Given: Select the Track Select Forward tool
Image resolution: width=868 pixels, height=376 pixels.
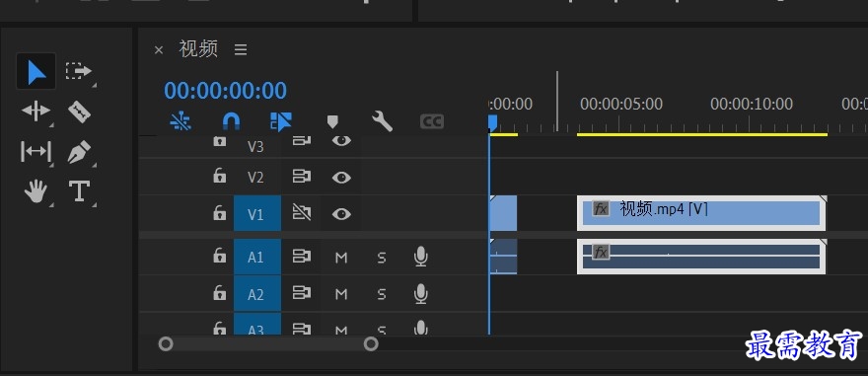Looking at the screenshot, I should point(79,71).
